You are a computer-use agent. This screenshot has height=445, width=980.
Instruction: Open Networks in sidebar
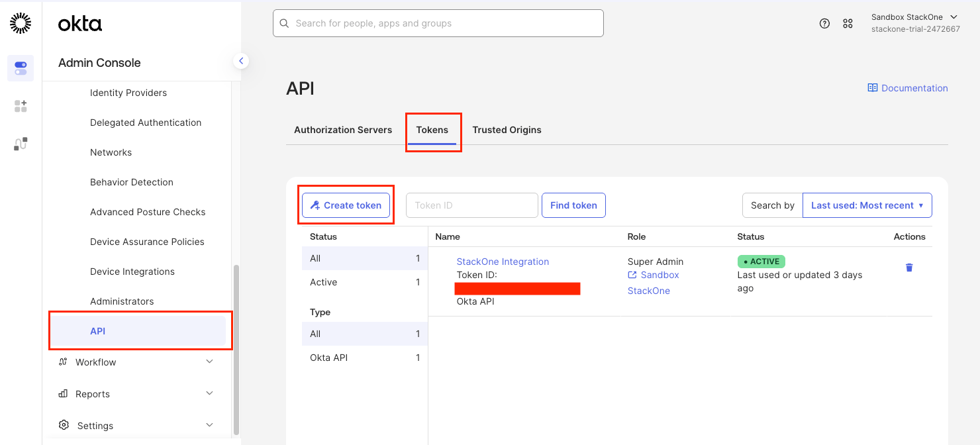[x=111, y=152]
